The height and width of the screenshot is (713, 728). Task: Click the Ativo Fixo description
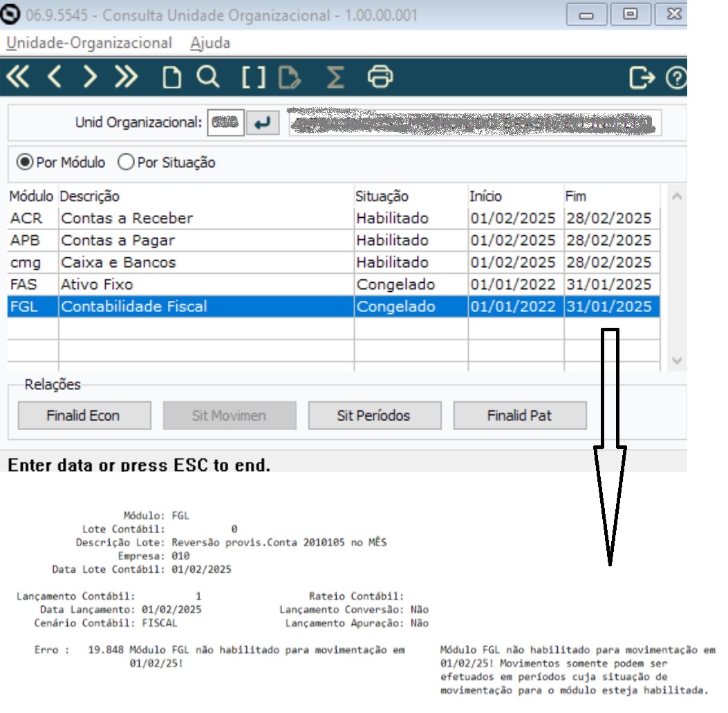tap(97, 285)
